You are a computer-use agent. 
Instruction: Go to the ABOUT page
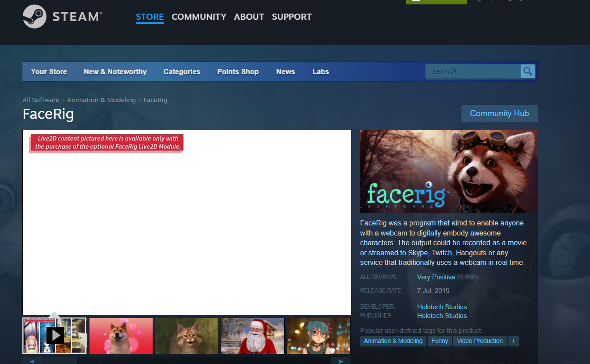[249, 17]
